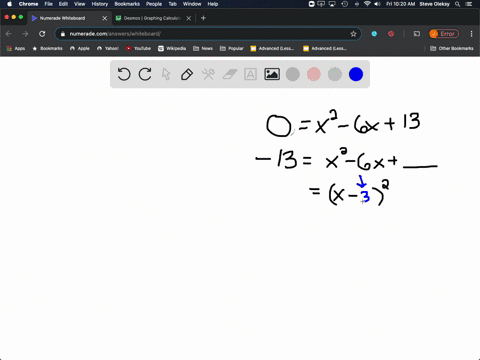Open the volume control in menu bar
This screenshot has height=360, width=480.
coord(377,4)
